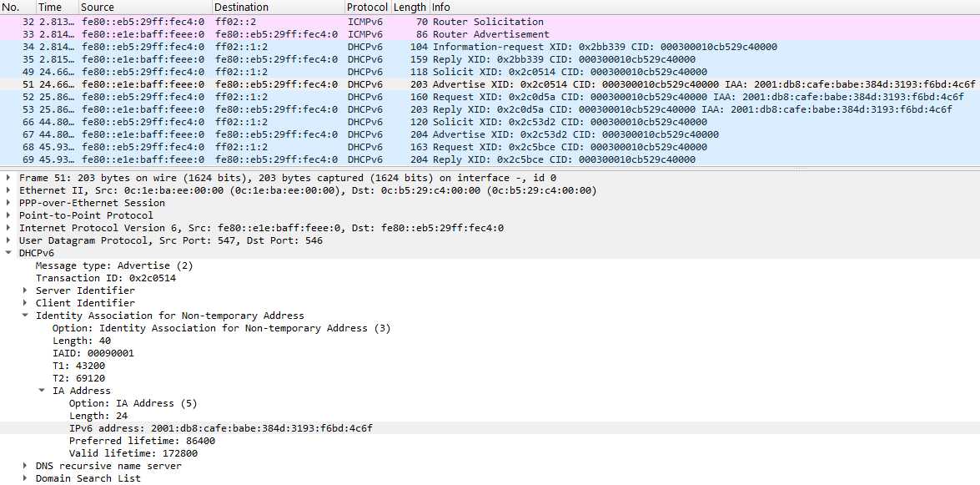Expand the Frame 51 details row
The height and width of the screenshot is (485, 980).
point(8,178)
